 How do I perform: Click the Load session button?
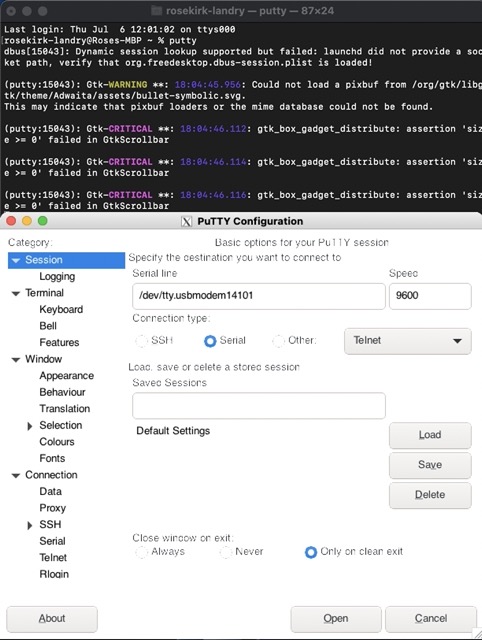tap(430, 435)
